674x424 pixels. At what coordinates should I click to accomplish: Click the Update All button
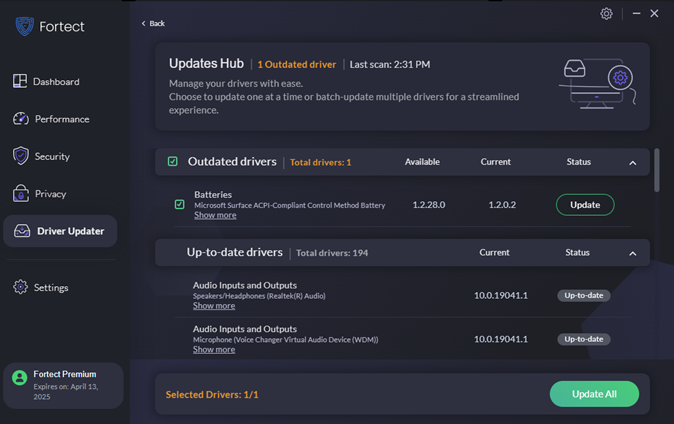pyautogui.click(x=594, y=394)
